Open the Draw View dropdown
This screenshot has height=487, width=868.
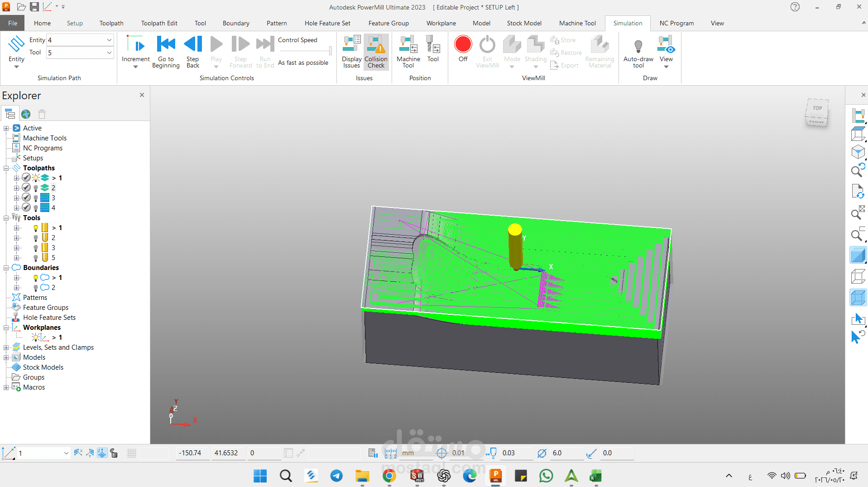[666, 52]
